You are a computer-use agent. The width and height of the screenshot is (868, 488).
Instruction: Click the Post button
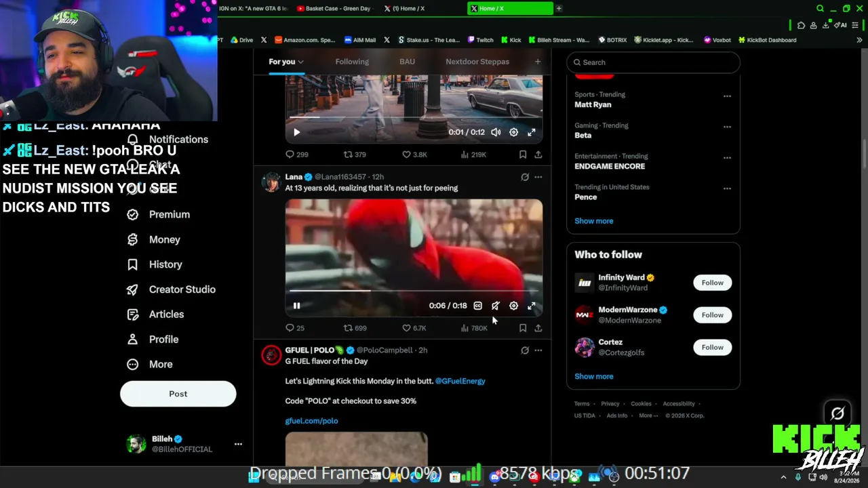click(x=178, y=394)
